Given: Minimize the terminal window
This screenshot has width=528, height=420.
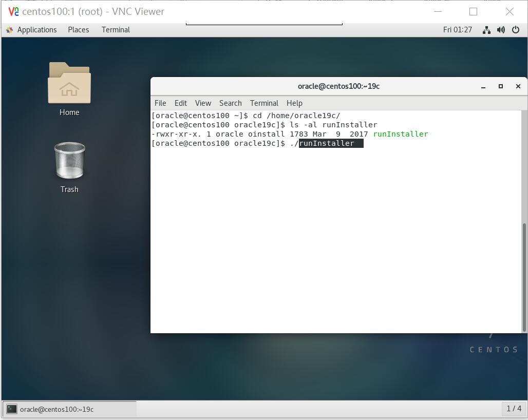Looking at the screenshot, I should click(x=483, y=86).
